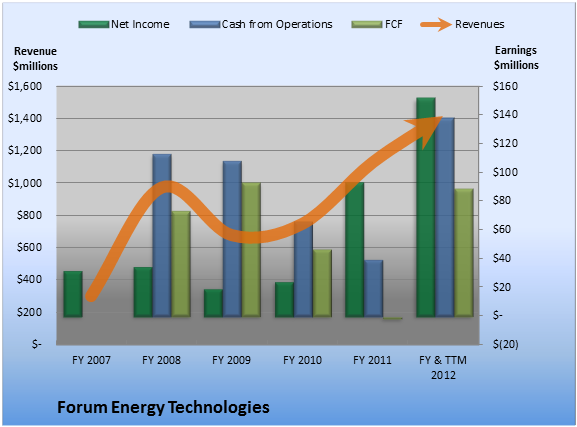
Task: Click the 'Forum Energy Technologies' chart title
Action: click(x=163, y=407)
